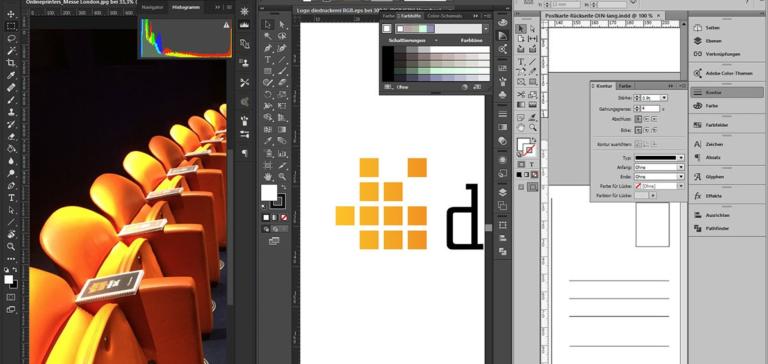Select Illustrator's Direct Selection tool
768x364 pixels.
click(282, 25)
